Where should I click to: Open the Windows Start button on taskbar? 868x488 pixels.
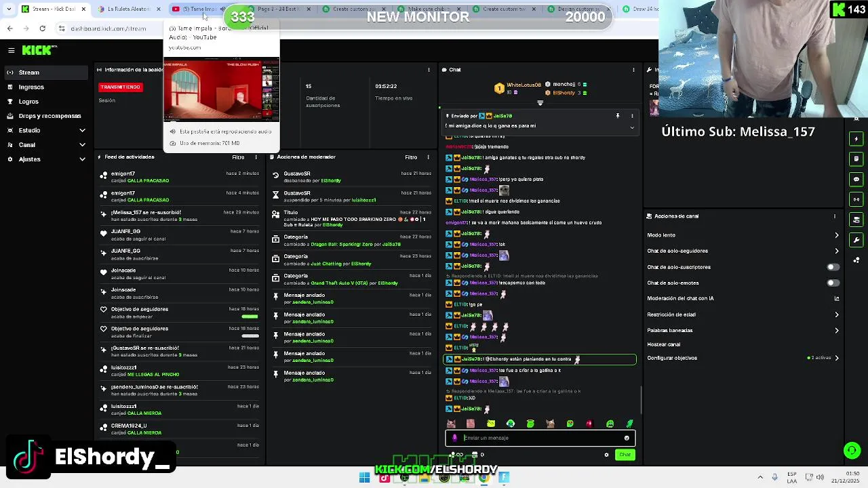click(364, 478)
